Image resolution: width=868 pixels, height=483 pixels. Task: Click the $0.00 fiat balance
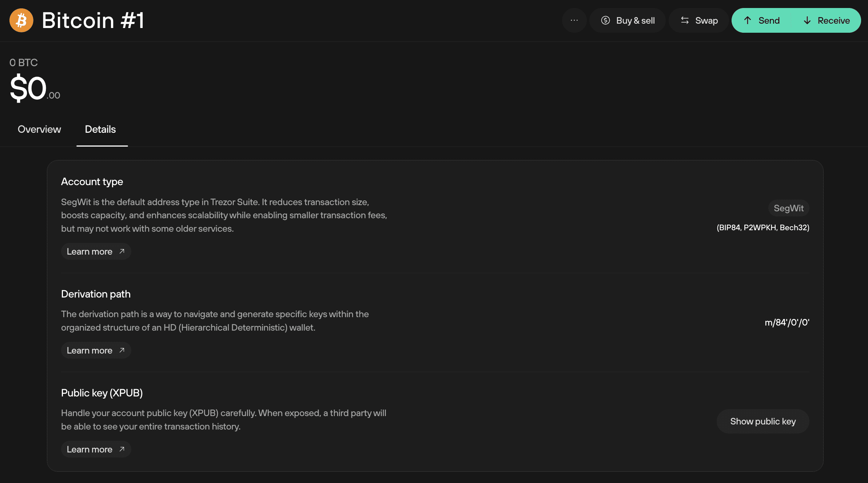click(x=35, y=88)
